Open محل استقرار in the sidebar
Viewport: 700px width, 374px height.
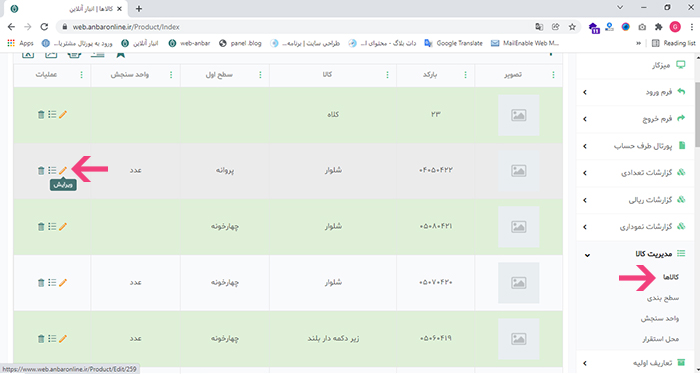pos(660,339)
